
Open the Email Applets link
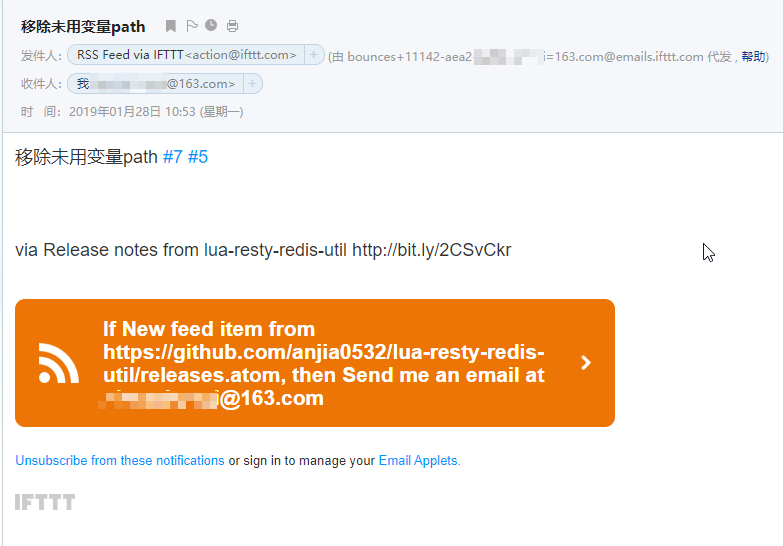click(x=419, y=460)
